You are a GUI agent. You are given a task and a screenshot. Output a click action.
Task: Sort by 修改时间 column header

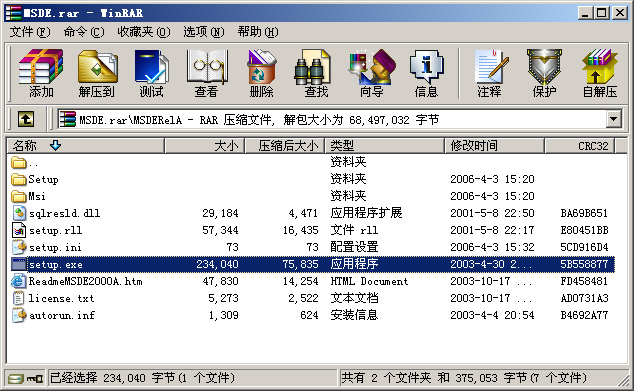[494, 146]
